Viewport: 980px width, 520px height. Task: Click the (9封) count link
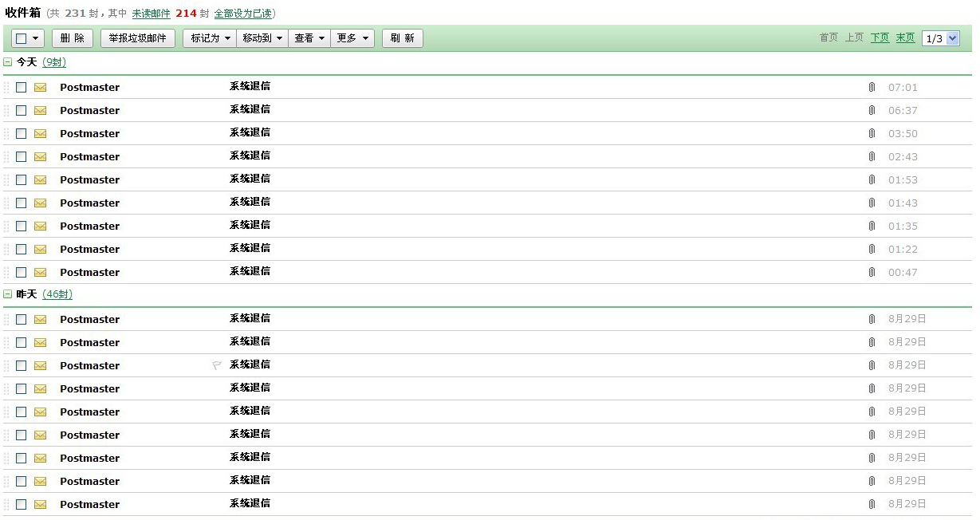coord(54,62)
